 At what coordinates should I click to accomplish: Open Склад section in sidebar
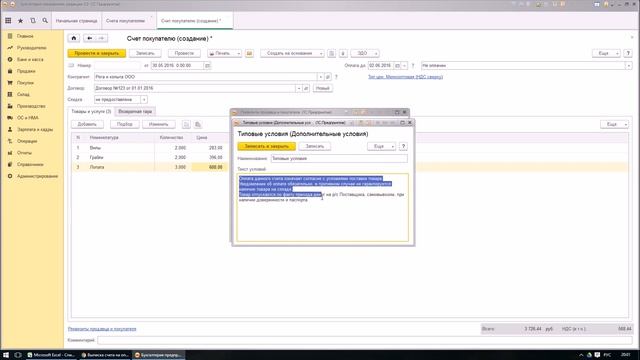(23, 94)
